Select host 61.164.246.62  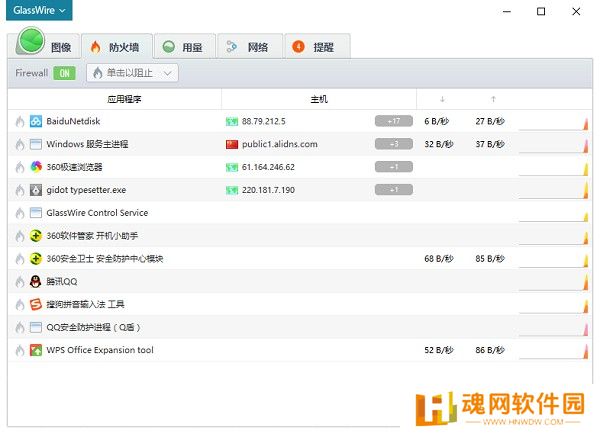pyautogui.click(x=268, y=167)
